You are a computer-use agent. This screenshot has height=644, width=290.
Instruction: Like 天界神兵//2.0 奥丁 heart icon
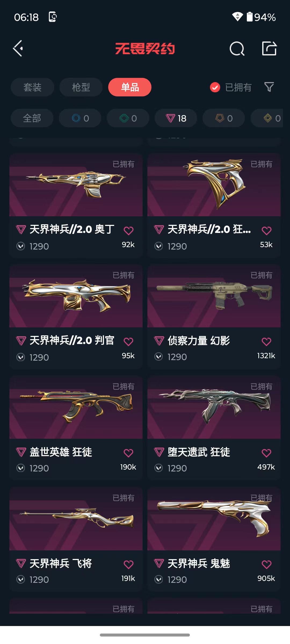[128, 230]
